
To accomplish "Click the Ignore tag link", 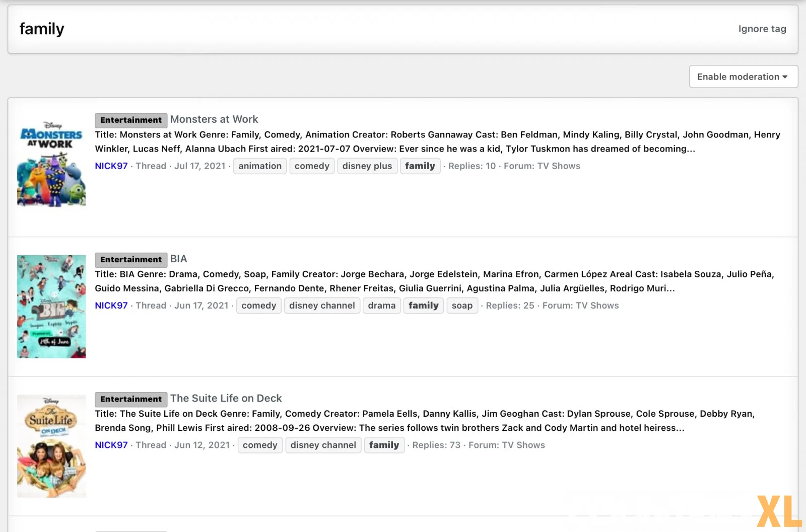I will pyautogui.click(x=762, y=29).
